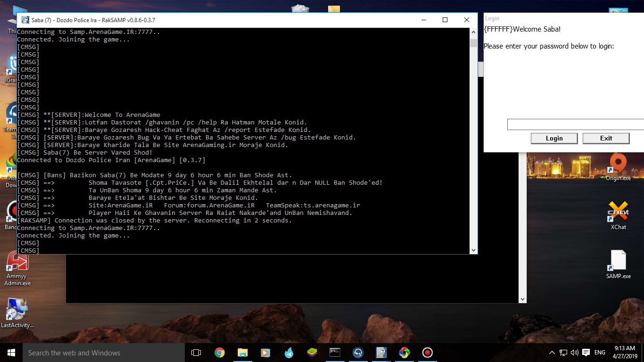Open the XChat desktop shortcut
This screenshot has height=362, width=644.
618,215
